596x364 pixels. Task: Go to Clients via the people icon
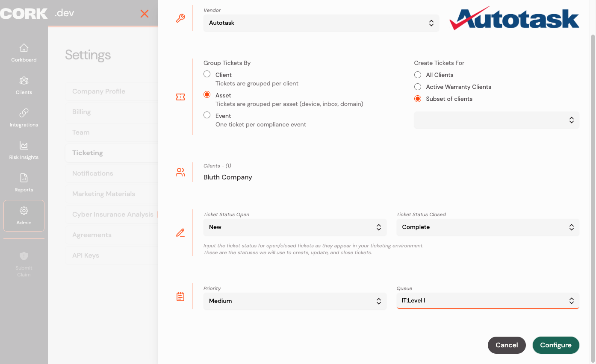pyautogui.click(x=24, y=80)
